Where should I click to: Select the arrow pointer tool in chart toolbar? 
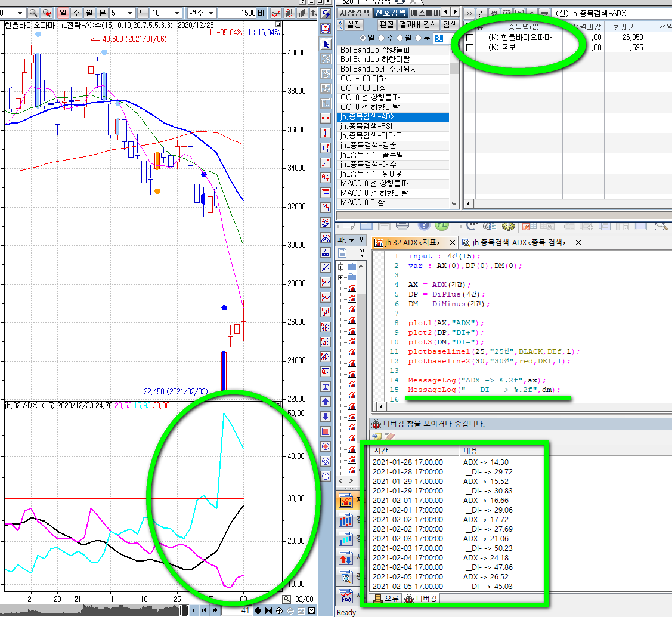click(326, 44)
